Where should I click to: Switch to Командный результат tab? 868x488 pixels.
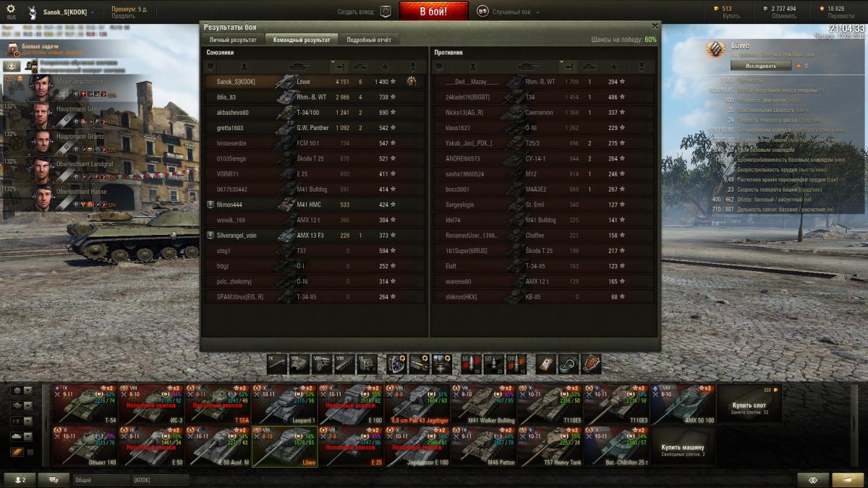pos(302,40)
